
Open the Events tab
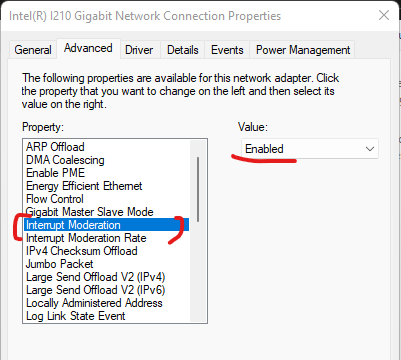pyautogui.click(x=227, y=50)
